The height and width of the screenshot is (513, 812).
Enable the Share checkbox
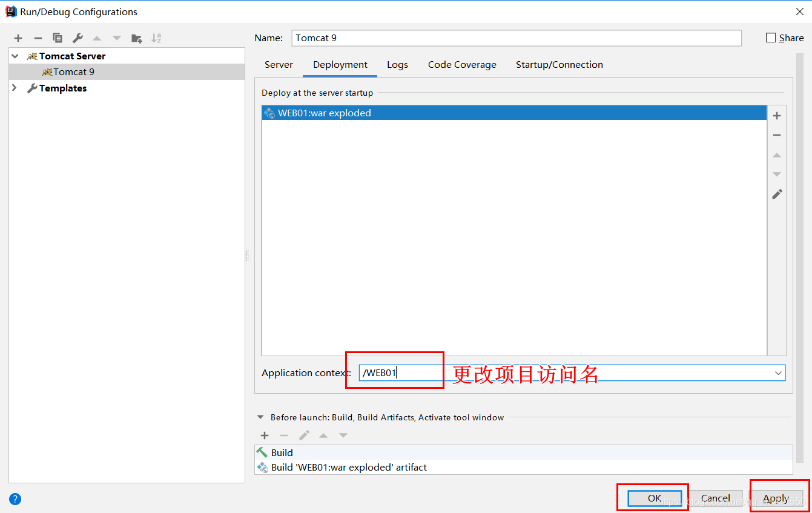coord(771,38)
